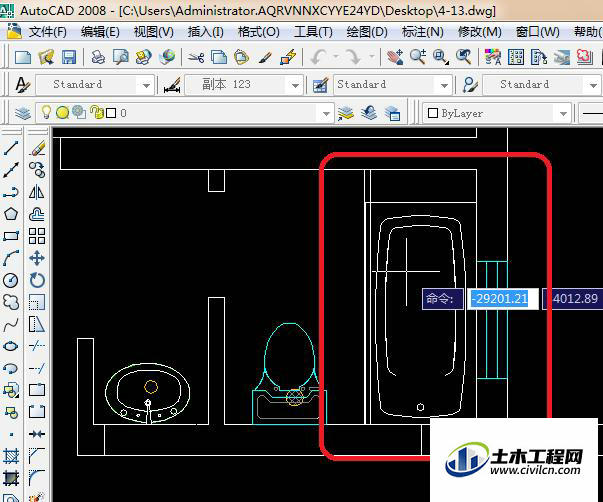Click the Cut scissors icon
The width and height of the screenshot is (603, 502).
[196, 57]
